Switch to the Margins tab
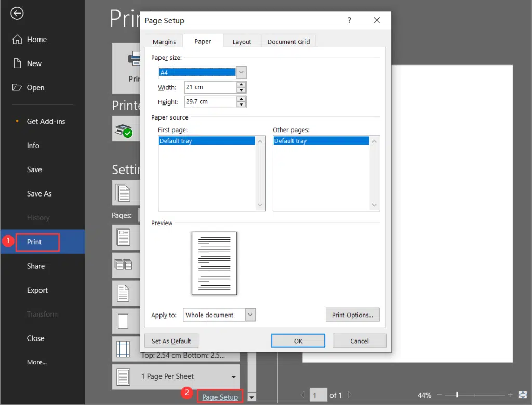This screenshot has height=405, width=532. (x=164, y=41)
